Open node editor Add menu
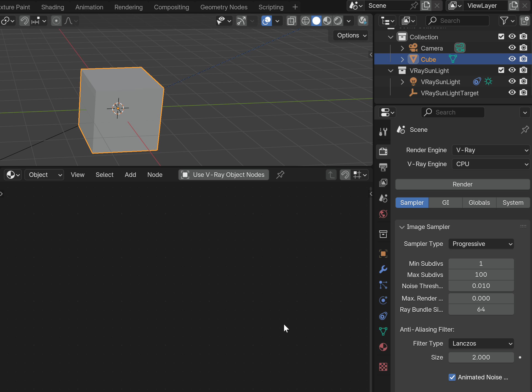The image size is (532, 392). pyautogui.click(x=130, y=175)
